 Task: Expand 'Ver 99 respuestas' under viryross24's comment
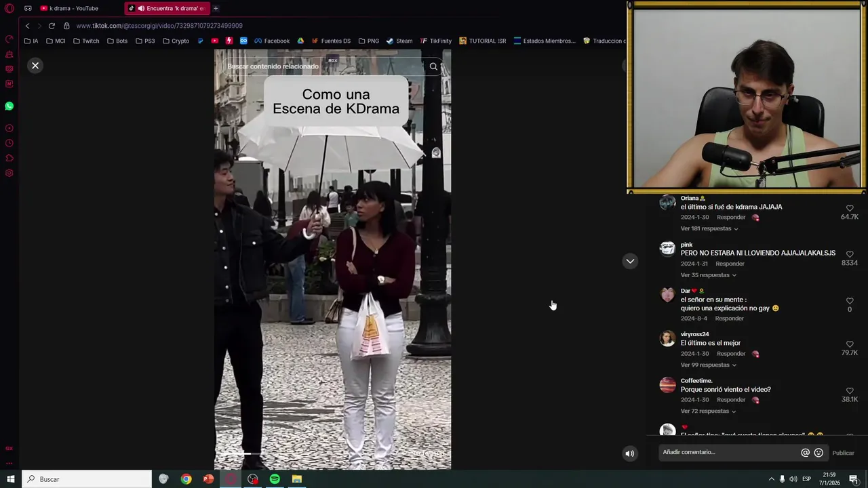(708, 365)
